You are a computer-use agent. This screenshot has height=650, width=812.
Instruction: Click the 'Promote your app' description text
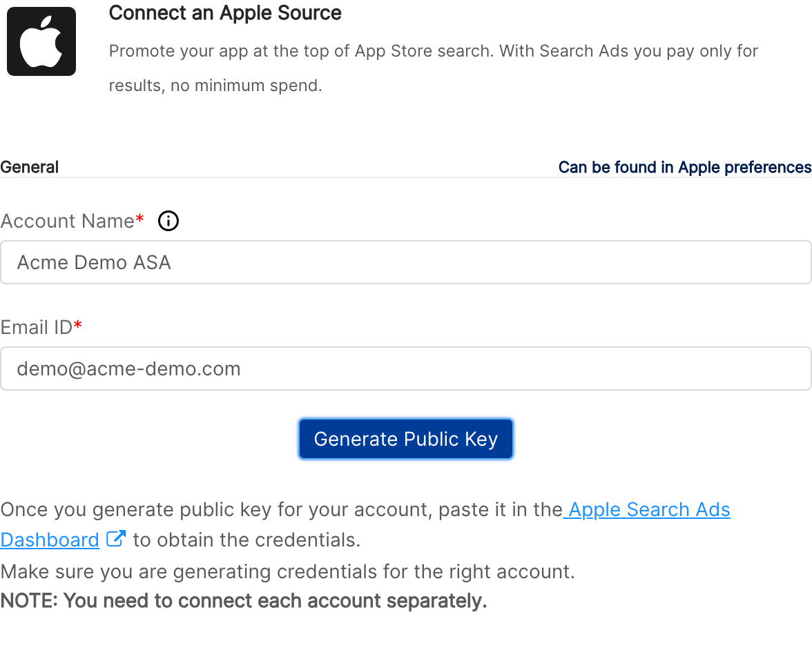[x=434, y=68]
